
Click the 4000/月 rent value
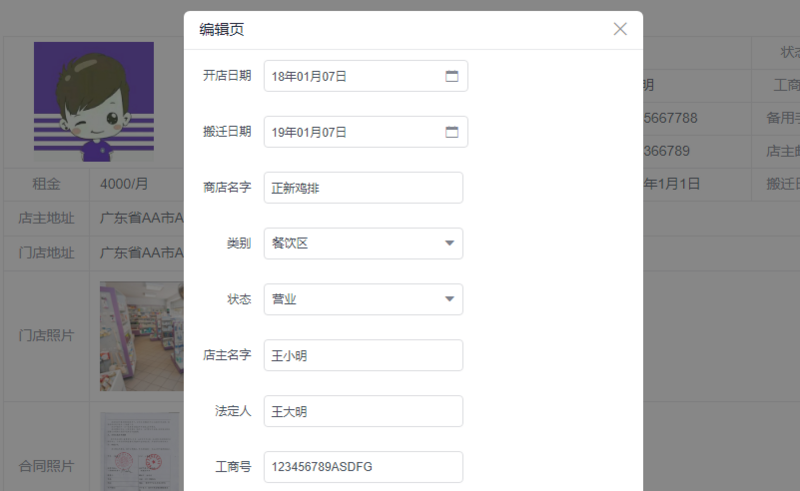(x=125, y=184)
